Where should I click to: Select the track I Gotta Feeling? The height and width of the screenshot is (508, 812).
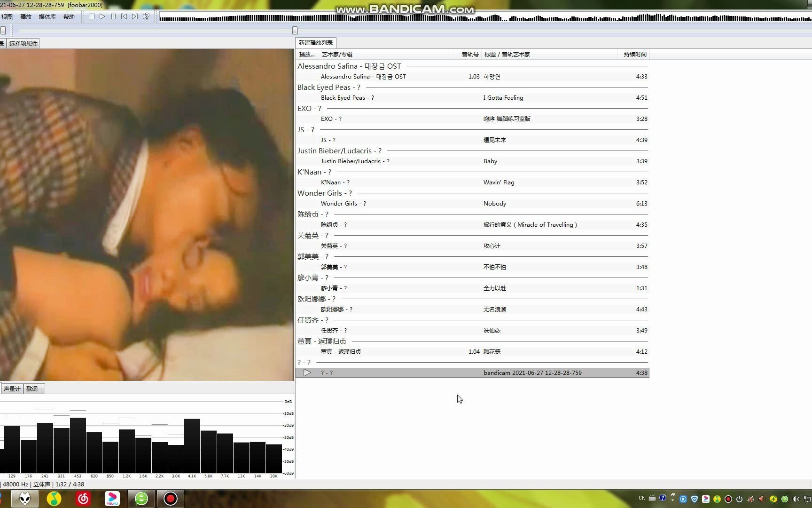pos(472,97)
